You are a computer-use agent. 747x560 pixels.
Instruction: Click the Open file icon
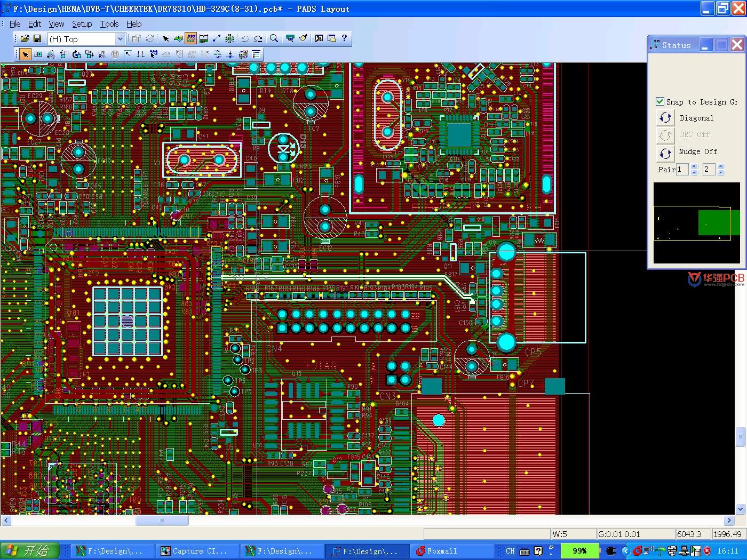click(x=25, y=38)
